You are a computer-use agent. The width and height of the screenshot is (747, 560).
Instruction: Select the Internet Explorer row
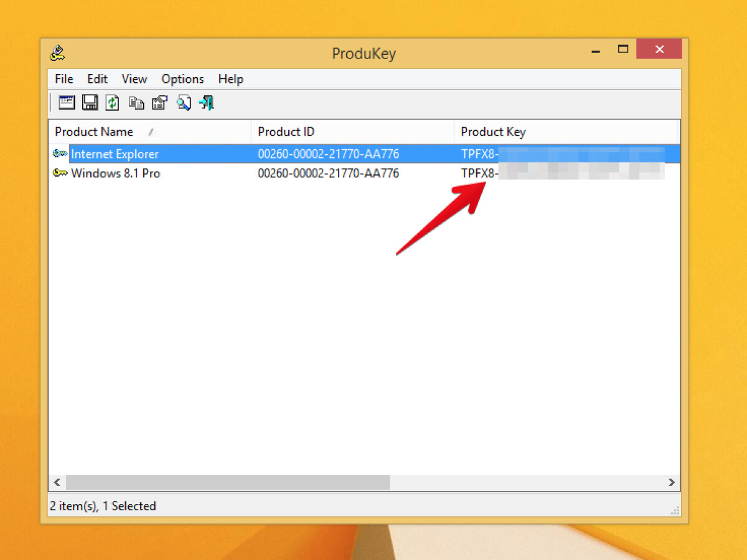[x=115, y=154]
